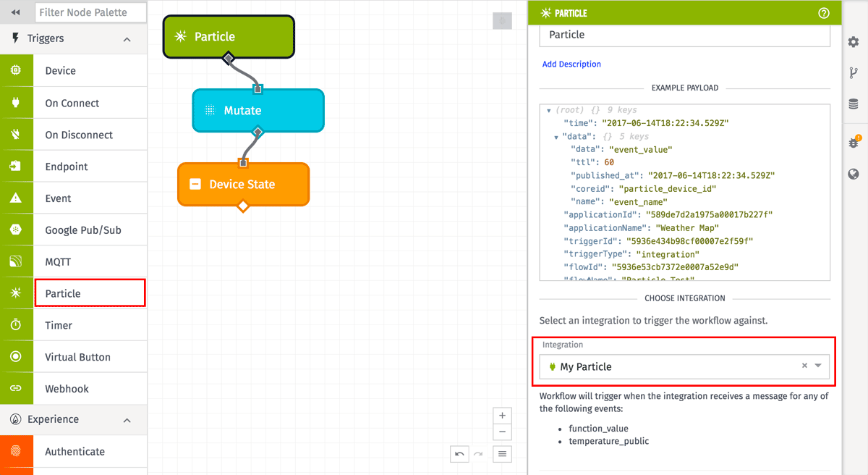Select the Webhook link icon
Image resolution: width=868 pixels, height=475 pixels.
[x=16, y=389]
